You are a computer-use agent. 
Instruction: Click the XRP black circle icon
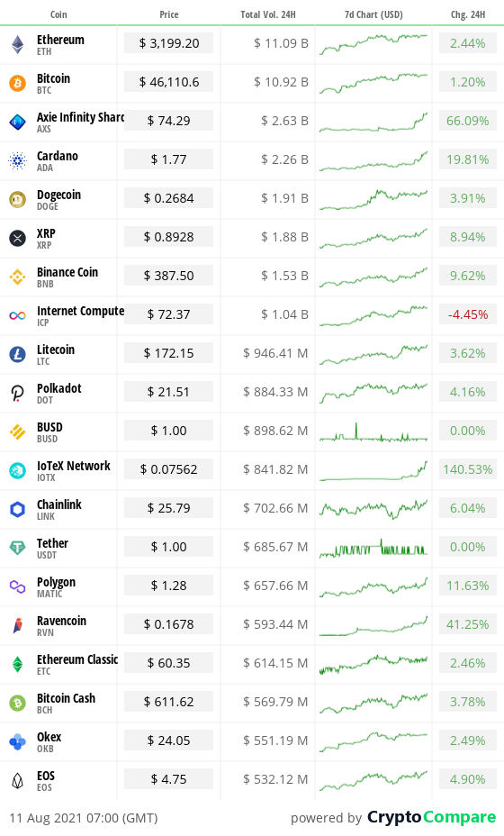click(18, 238)
